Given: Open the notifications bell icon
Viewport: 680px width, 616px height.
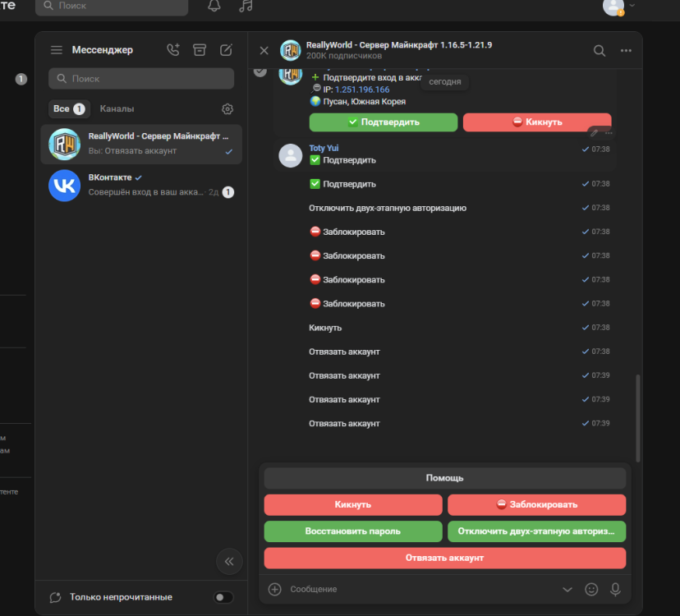Looking at the screenshot, I should click(x=214, y=6).
